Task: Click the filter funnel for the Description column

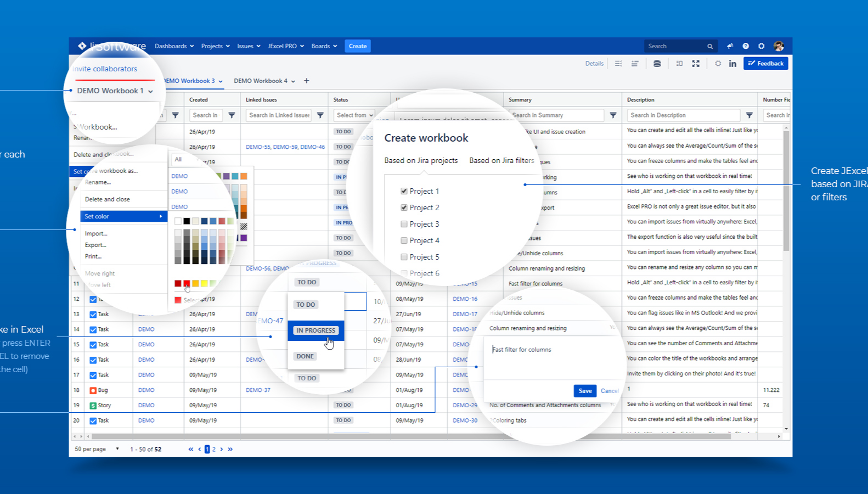Action: pyautogui.click(x=749, y=115)
